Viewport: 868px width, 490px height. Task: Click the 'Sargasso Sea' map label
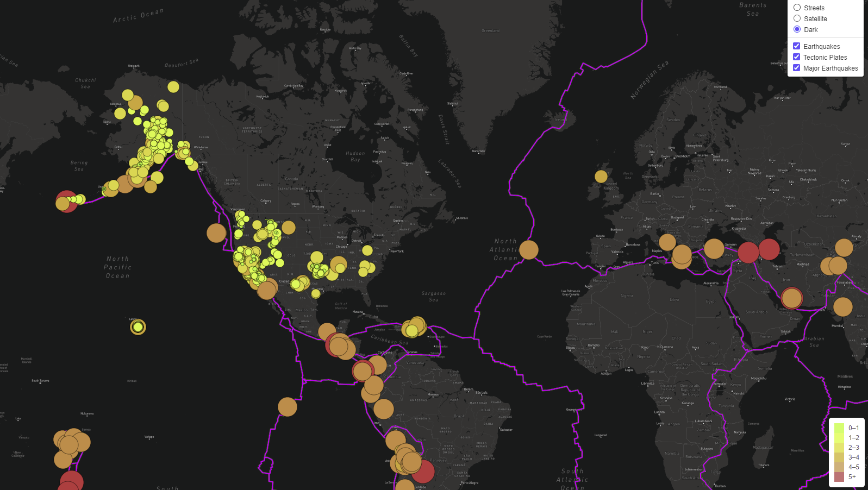pos(434,297)
